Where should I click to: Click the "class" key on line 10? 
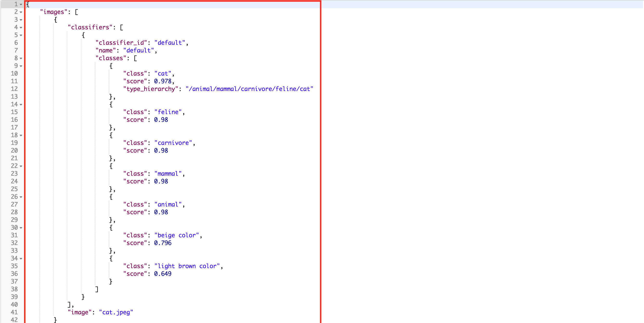click(135, 73)
